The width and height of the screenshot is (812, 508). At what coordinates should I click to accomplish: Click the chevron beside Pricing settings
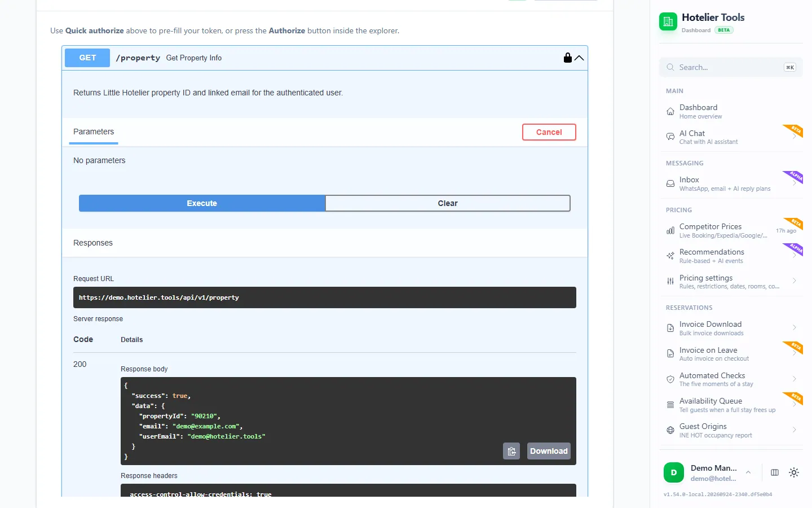[x=794, y=281]
